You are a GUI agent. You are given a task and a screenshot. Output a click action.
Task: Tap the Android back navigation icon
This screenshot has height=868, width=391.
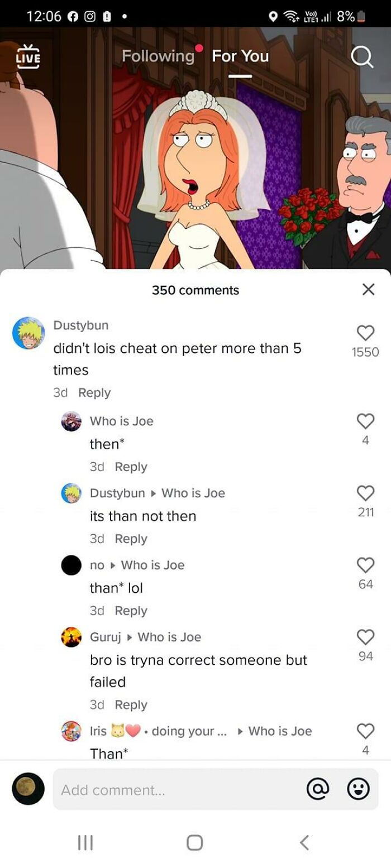pos(304,842)
